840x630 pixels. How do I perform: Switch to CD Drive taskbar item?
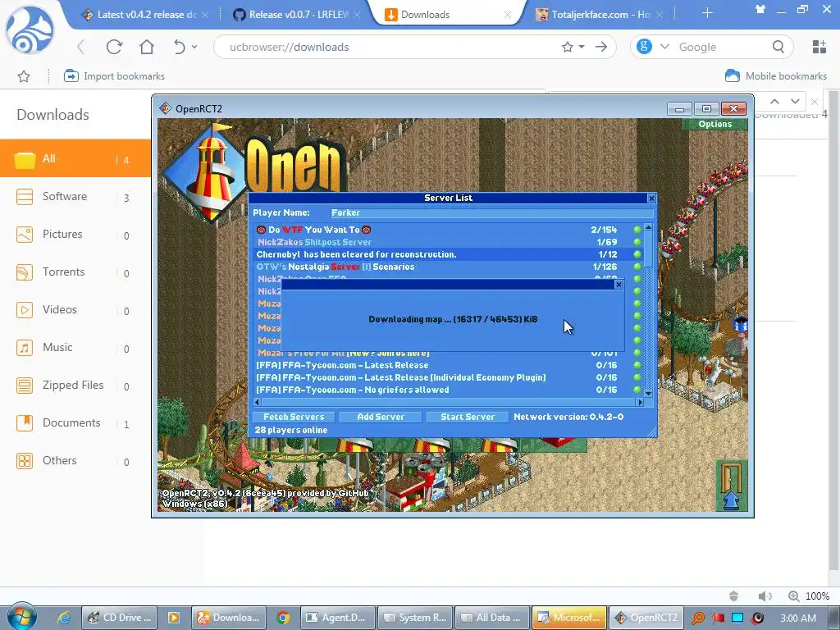[x=121, y=618]
